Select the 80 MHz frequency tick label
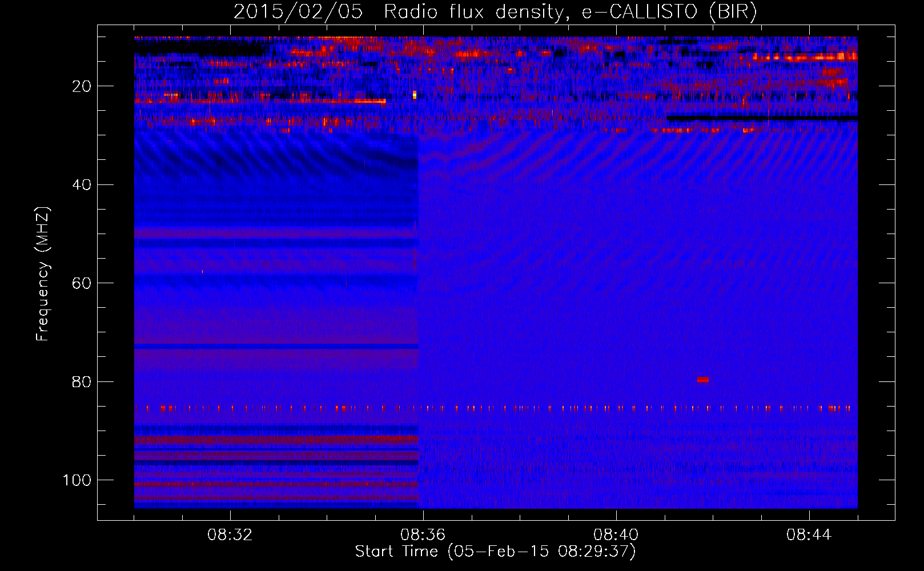This screenshot has height=571, width=924. [82, 381]
